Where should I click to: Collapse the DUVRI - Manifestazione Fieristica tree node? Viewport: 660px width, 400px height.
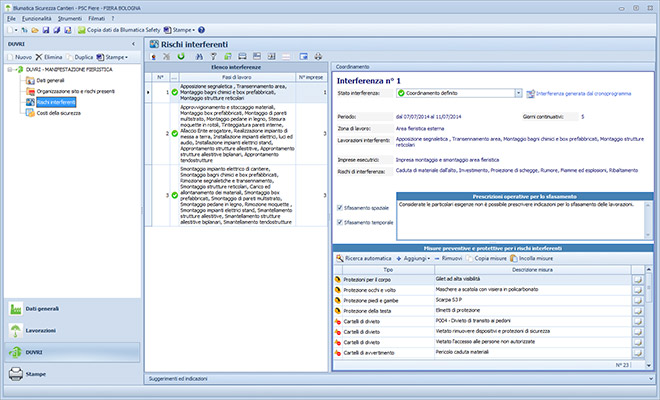click(9, 70)
